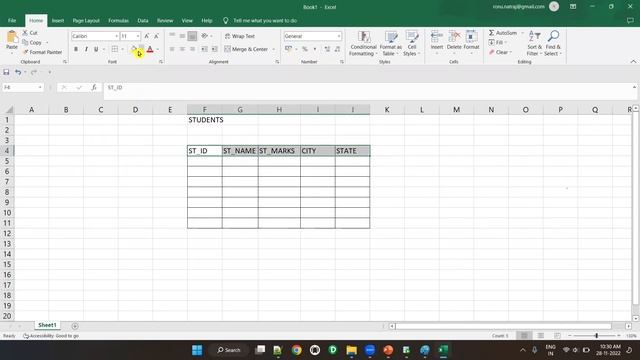Open the File tab
This screenshot has width=640, height=360.
pyautogui.click(x=12, y=20)
